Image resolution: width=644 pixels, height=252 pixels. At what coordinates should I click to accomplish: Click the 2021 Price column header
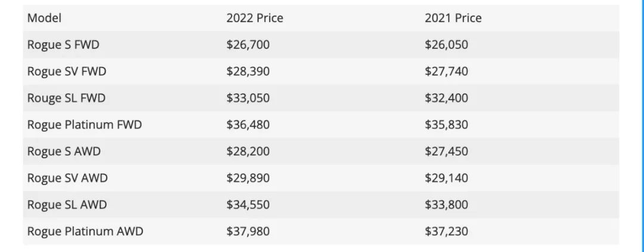[x=453, y=18]
